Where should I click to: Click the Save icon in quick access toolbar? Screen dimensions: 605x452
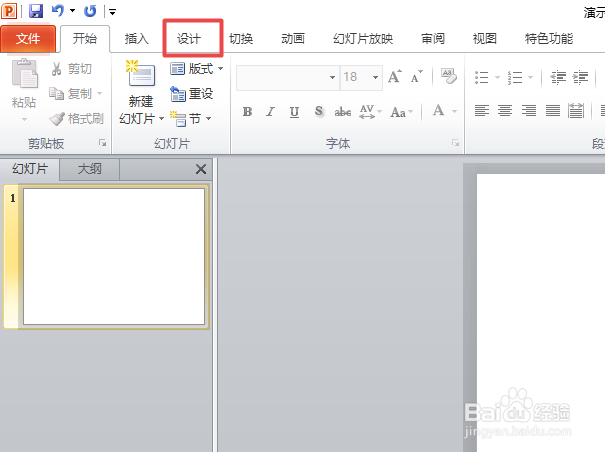point(36,11)
